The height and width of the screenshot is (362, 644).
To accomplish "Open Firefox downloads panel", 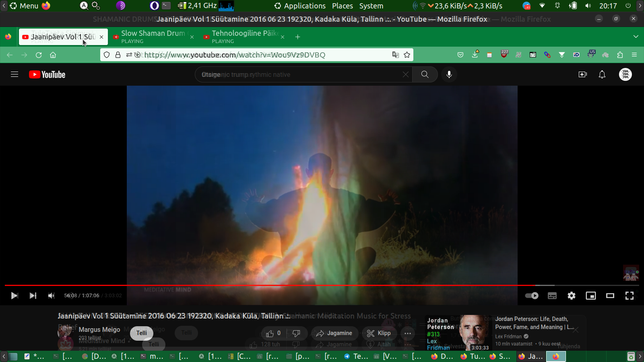I will [475, 54].
